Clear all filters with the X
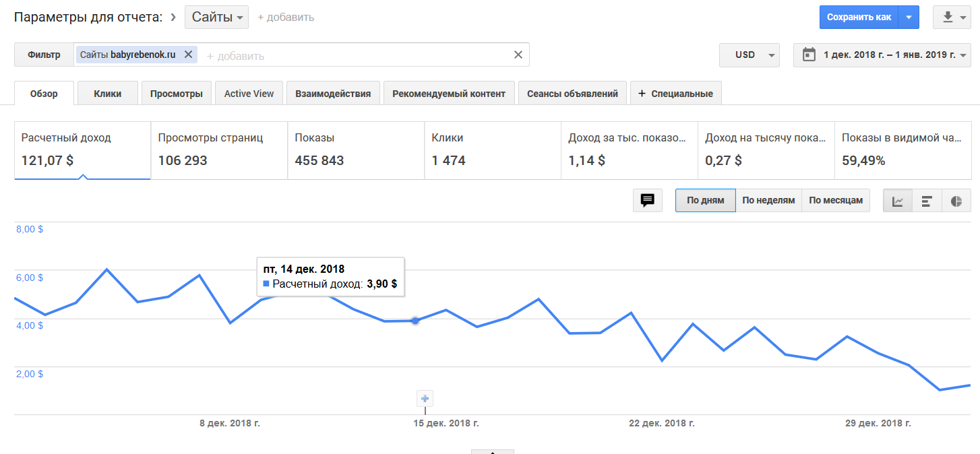 [518, 55]
